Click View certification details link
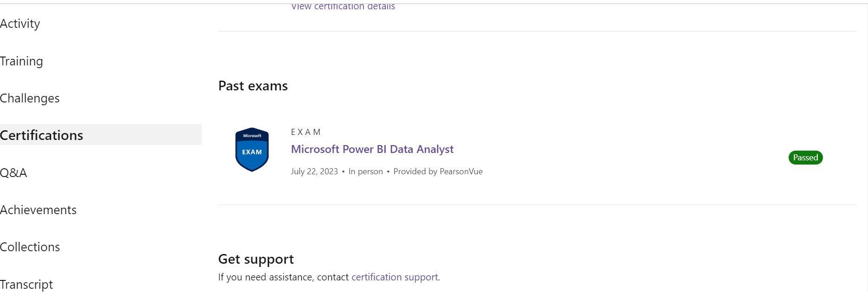 [343, 6]
